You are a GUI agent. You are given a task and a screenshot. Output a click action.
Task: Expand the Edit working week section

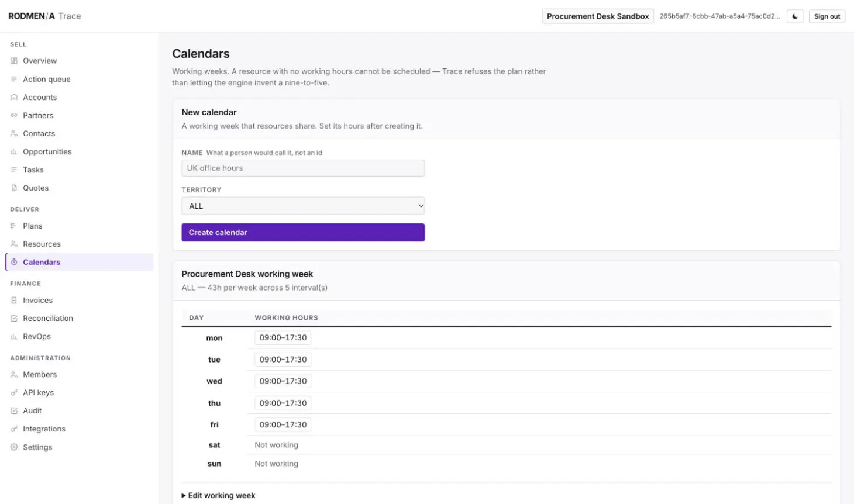[218, 495]
